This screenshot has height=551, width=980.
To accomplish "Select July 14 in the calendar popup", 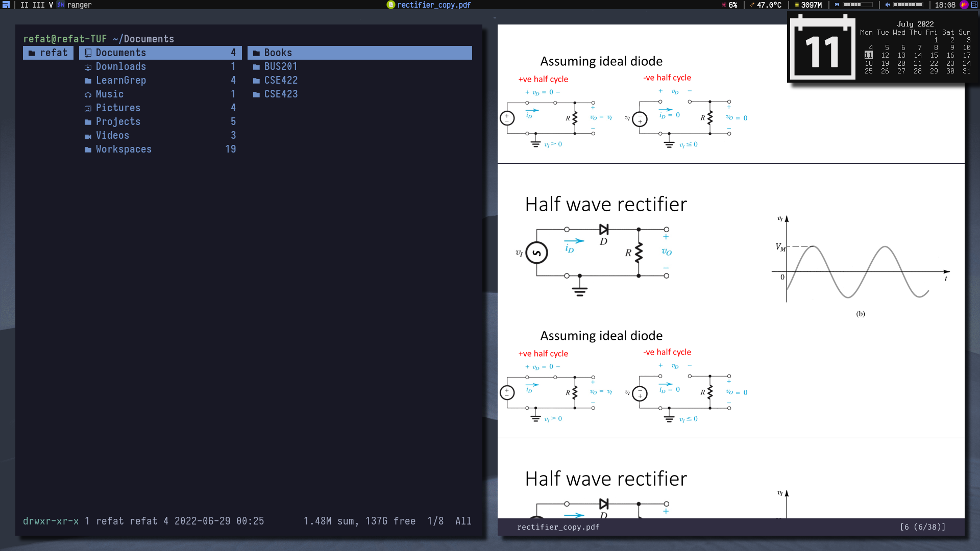I will (x=918, y=55).
